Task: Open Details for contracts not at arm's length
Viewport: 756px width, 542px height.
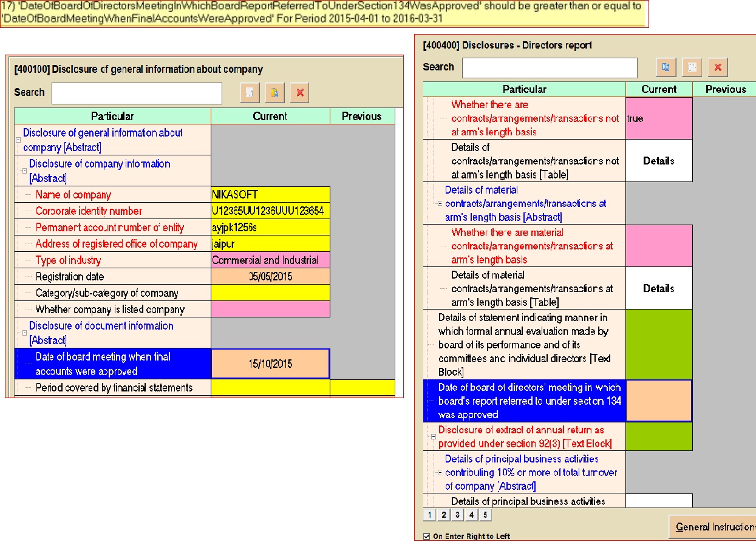Action: 659,161
